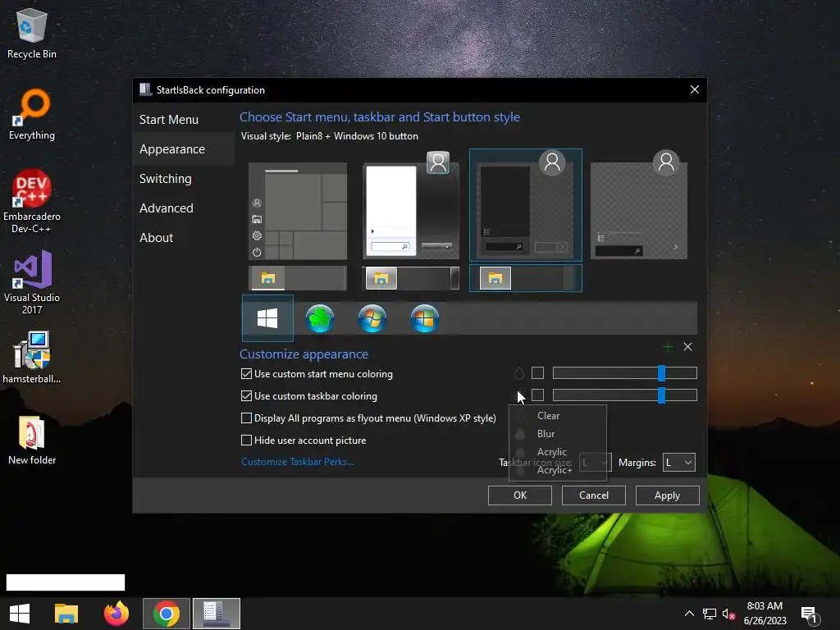Pick the Windows 8 style Start orb
This screenshot has height=630, width=840.
coord(424,318)
